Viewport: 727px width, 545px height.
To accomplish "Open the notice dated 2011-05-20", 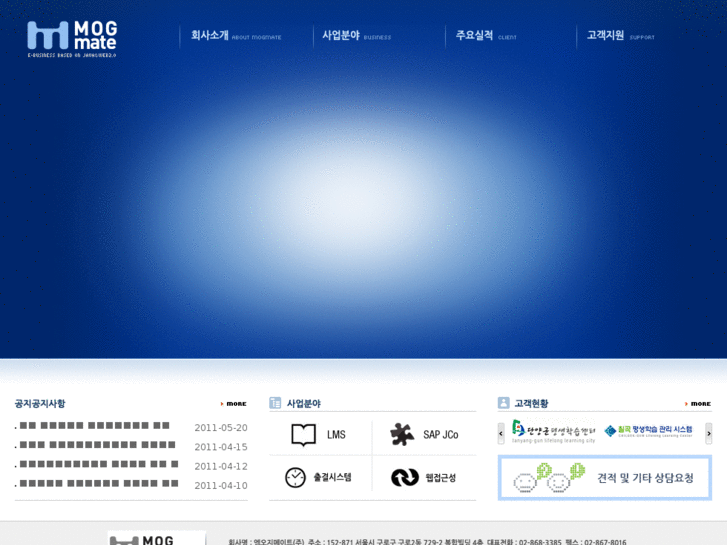I will click(95, 426).
